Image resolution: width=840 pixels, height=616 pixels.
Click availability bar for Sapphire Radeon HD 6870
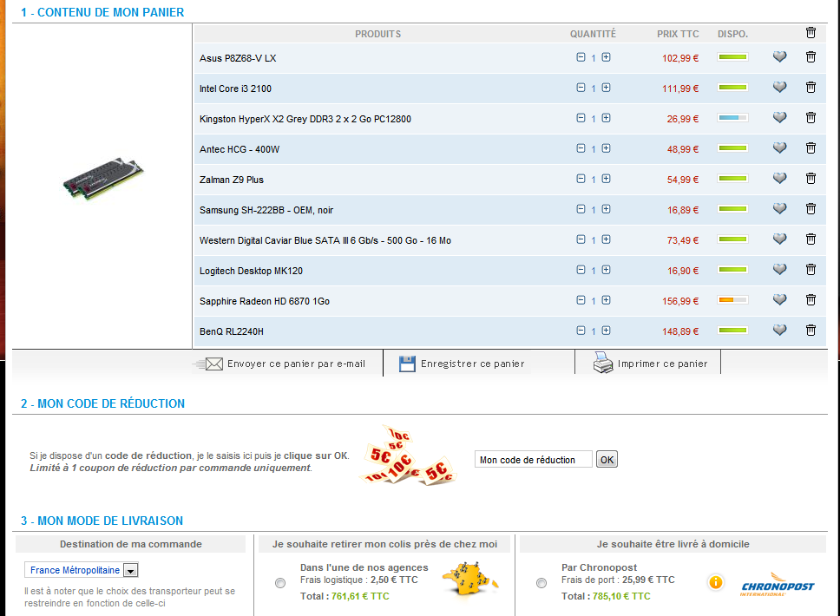pos(732,300)
